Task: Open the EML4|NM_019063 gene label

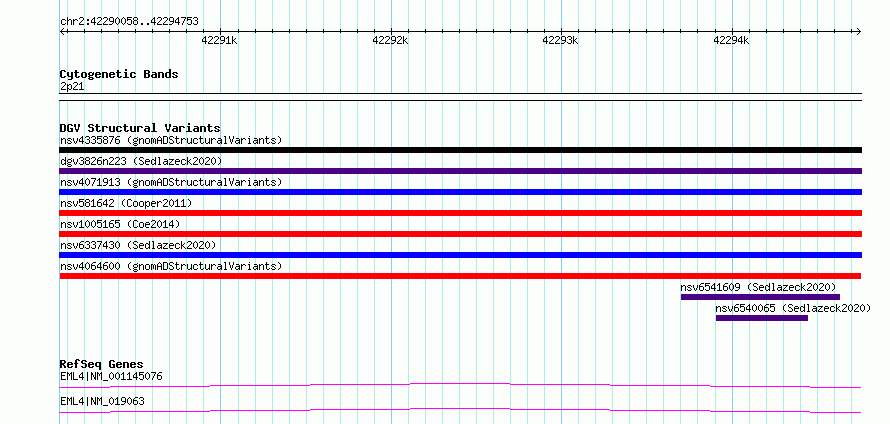Action: [x=102, y=401]
